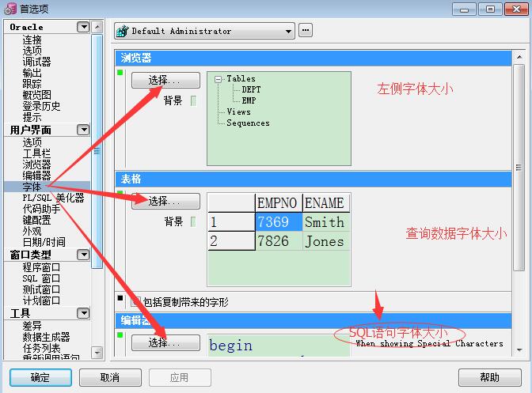Screen dimensions: 532x393
Task: Open 计划窗口 preferences
Action: coord(41,300)
